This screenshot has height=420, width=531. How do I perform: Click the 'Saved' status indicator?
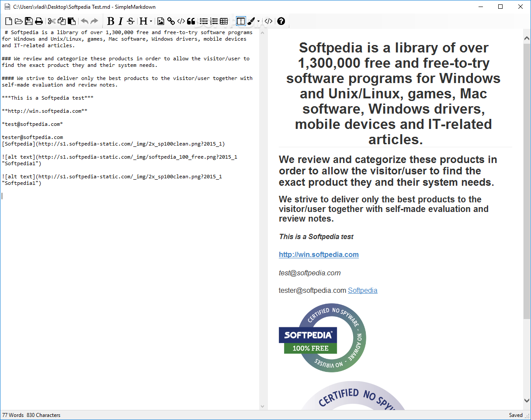(x=516, y=415)
